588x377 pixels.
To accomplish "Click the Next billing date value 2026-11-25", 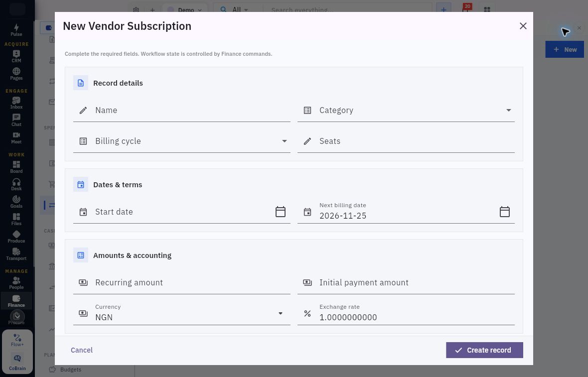I will pos(343,216).
